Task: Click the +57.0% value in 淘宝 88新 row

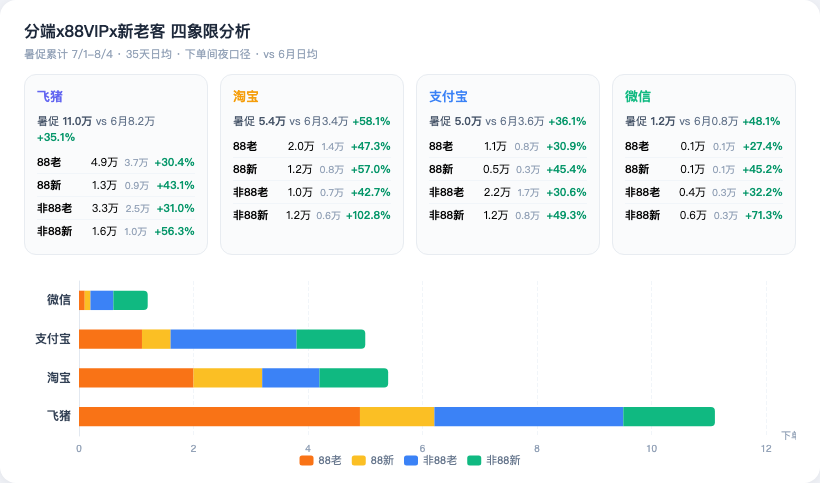Action: coord(371,169)
